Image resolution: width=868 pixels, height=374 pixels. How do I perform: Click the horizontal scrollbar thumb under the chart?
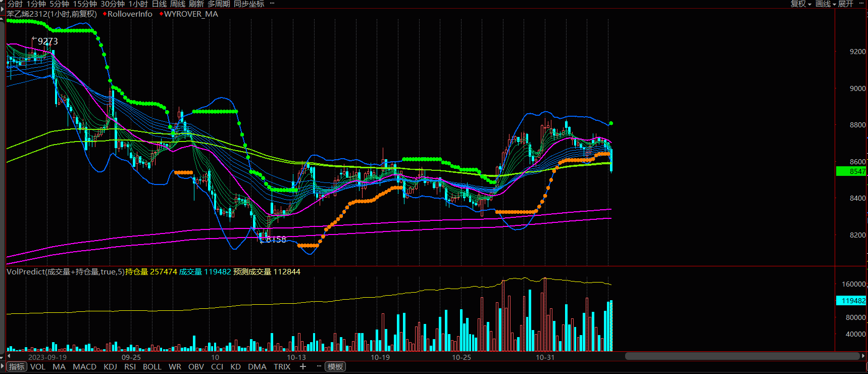[741, 356]
